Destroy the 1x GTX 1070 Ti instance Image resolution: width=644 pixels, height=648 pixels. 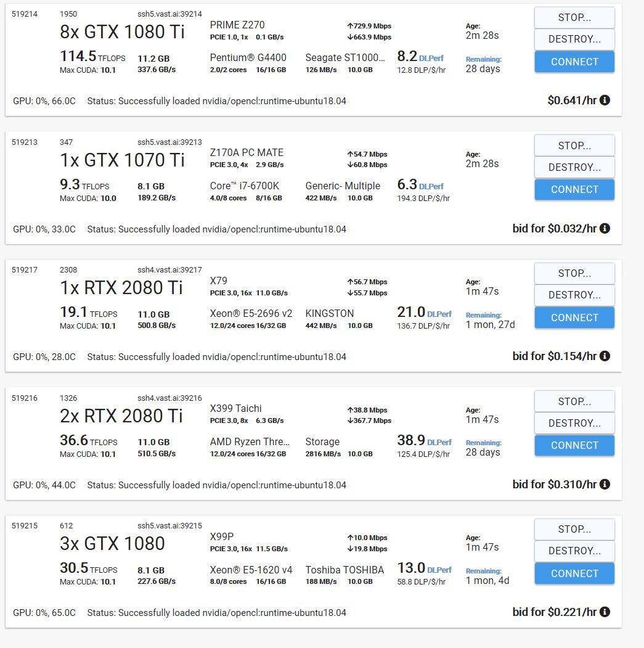pos(574,167)
